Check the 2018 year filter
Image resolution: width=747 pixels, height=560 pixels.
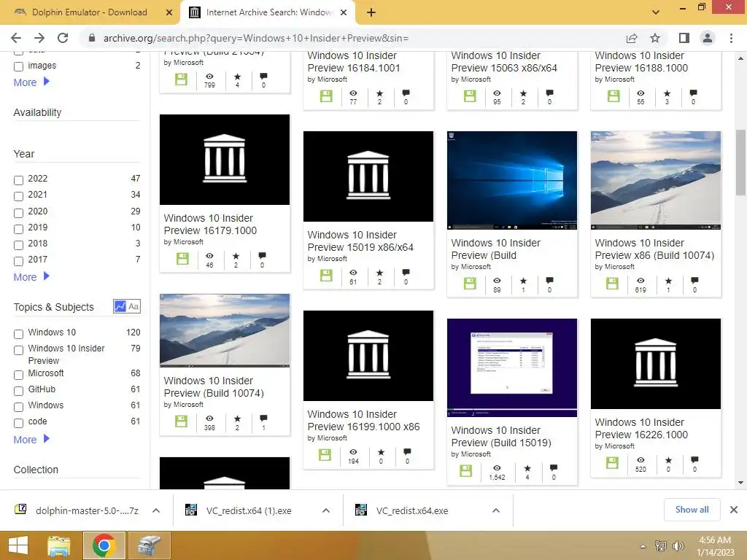[18, 245]
